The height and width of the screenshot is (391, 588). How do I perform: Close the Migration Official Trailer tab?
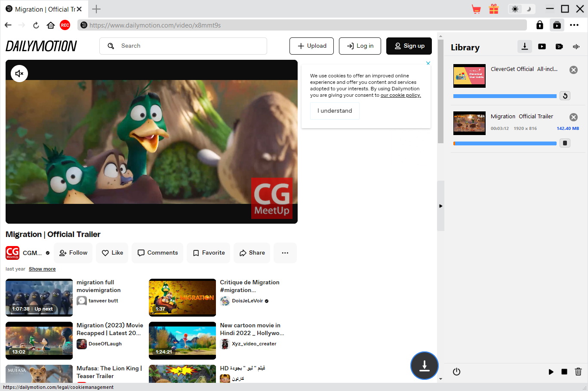[x=79, y=9]
